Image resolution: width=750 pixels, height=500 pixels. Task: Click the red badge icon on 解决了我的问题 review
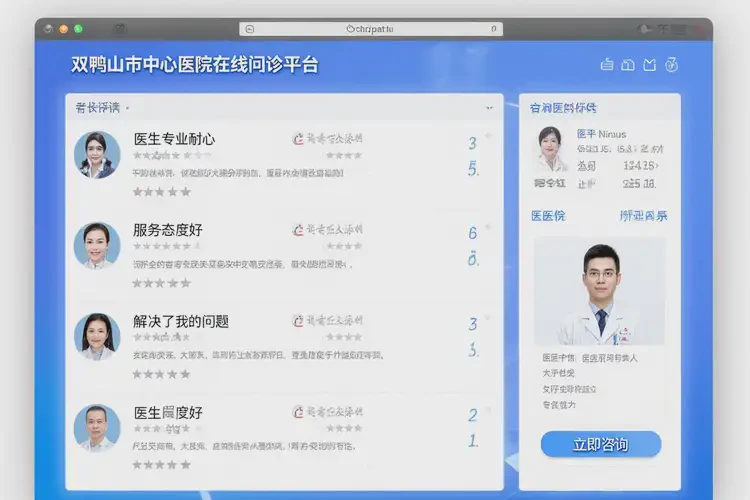point(297,321)
